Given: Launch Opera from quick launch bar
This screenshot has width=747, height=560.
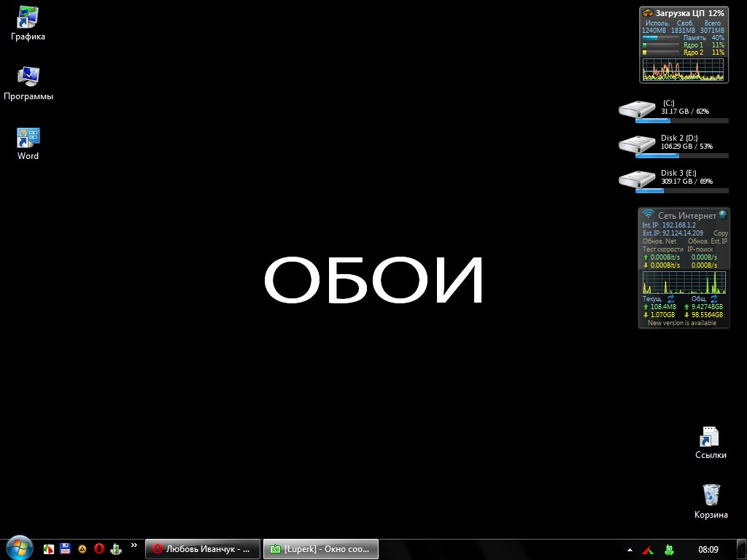Looking at the screenshot, I should [99, 549].
